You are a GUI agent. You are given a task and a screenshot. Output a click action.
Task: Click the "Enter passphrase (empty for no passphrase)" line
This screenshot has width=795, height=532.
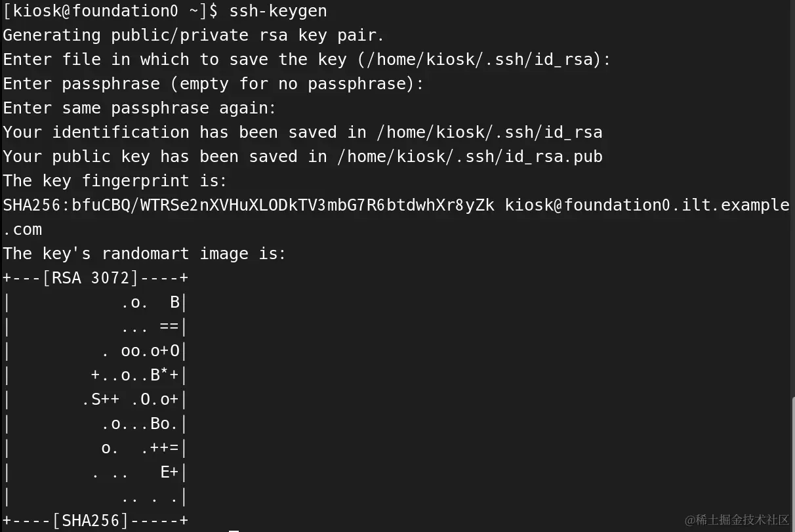213,84
